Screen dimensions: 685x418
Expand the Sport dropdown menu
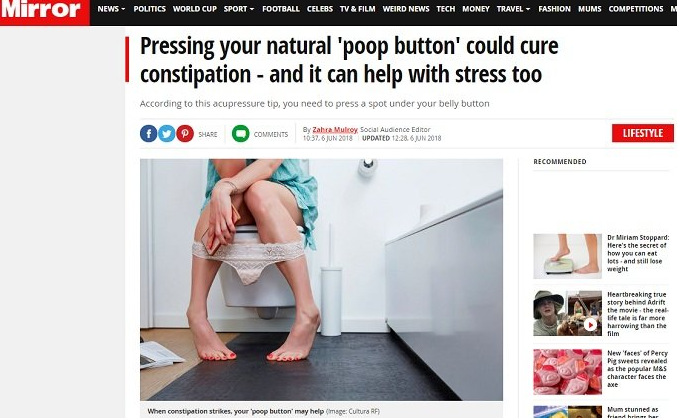coord(239,9)
